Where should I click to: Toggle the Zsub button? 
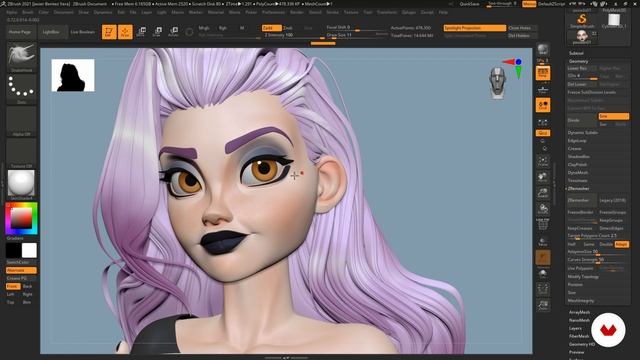click(x=288, y=28)
